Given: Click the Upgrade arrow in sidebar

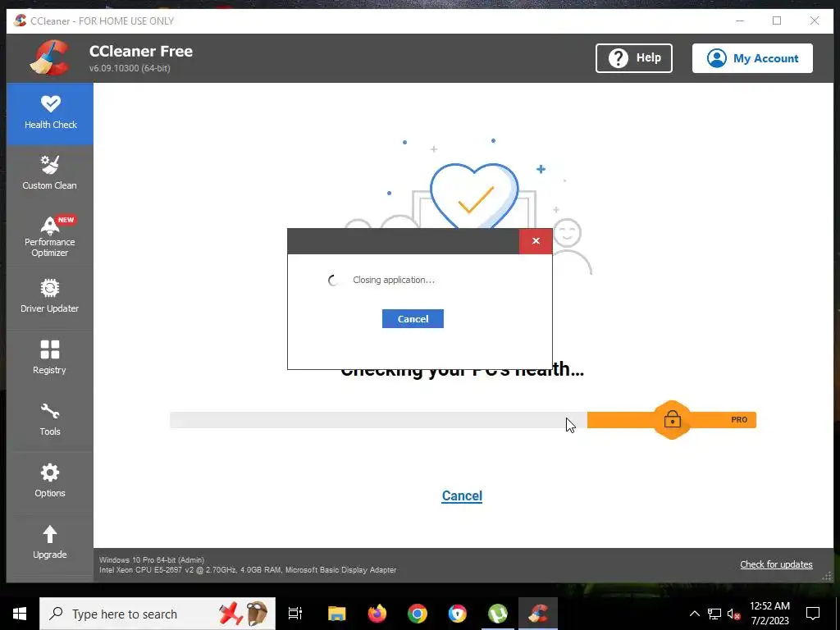Looking at the screenshot, I should click(x=50, y=534).
